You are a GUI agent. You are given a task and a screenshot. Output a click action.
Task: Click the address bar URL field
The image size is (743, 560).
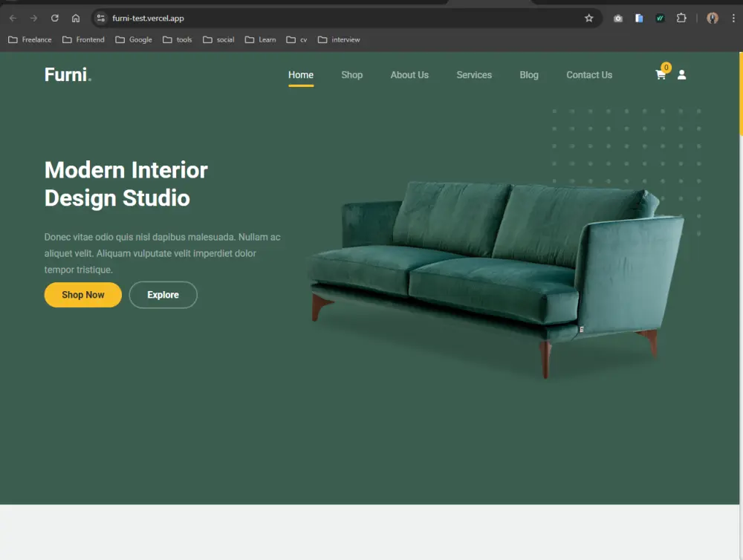[346, 18]
